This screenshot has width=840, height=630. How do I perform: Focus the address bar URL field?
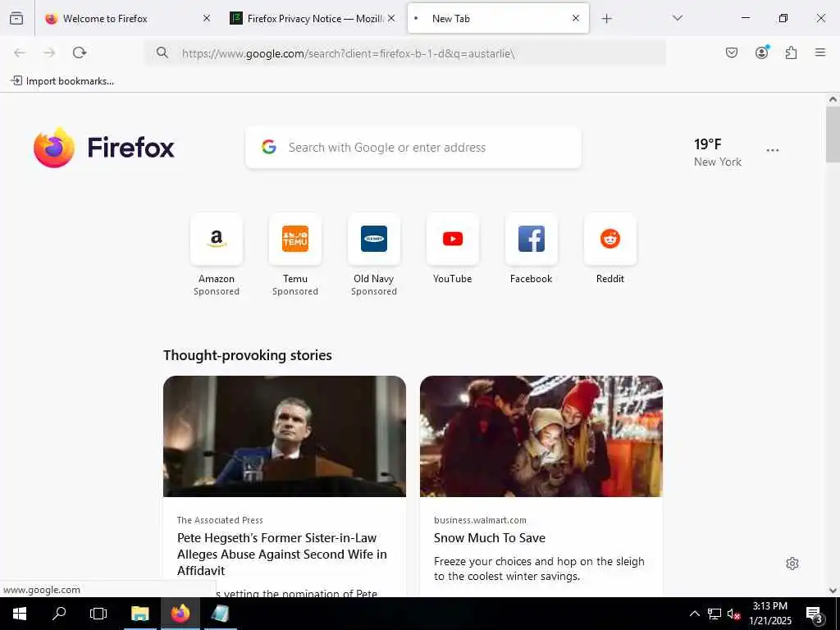[404, 53]
